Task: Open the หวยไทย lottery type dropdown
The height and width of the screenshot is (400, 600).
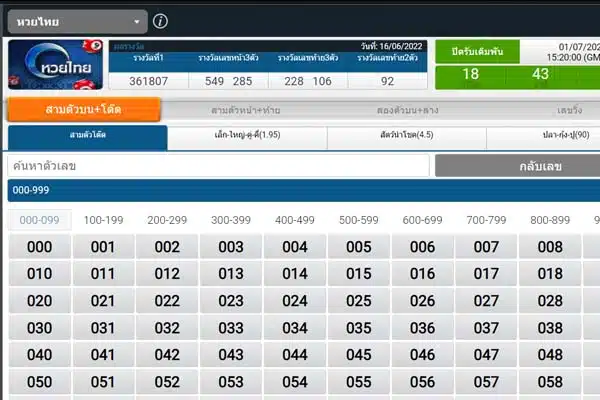Action: pyautogui.click(x=76, y=21)
